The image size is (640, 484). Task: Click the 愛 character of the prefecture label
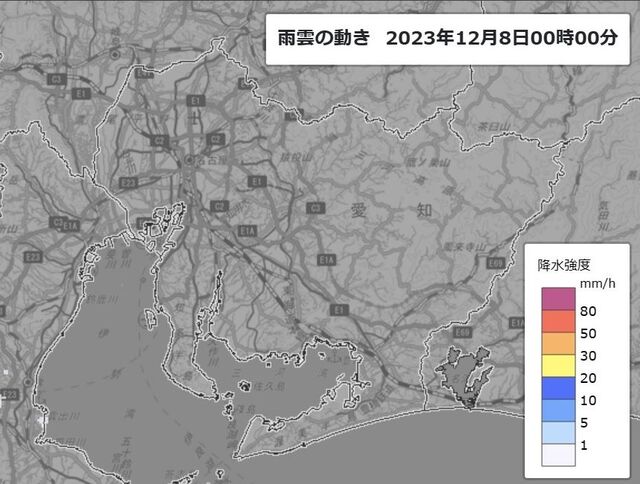pos(359,211)
